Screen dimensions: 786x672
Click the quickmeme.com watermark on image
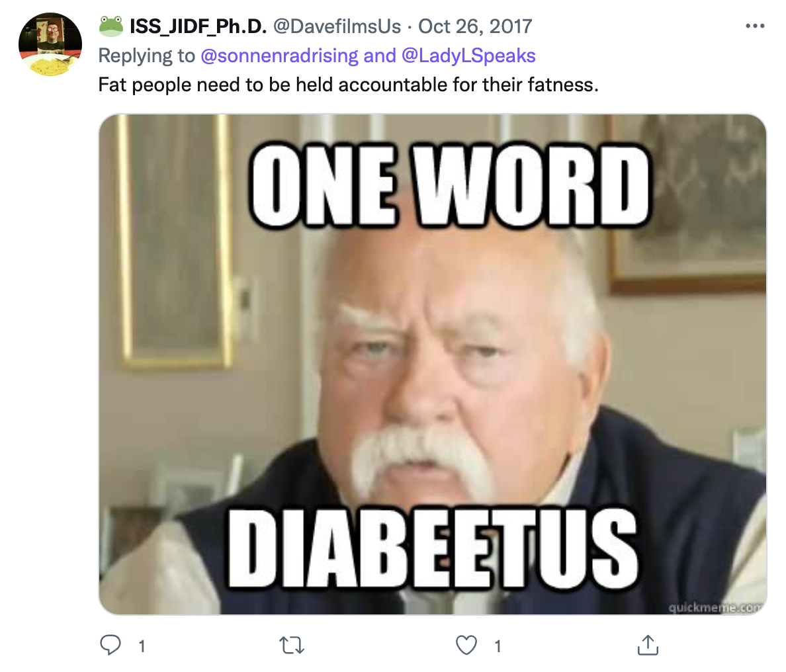click(716, 607)
